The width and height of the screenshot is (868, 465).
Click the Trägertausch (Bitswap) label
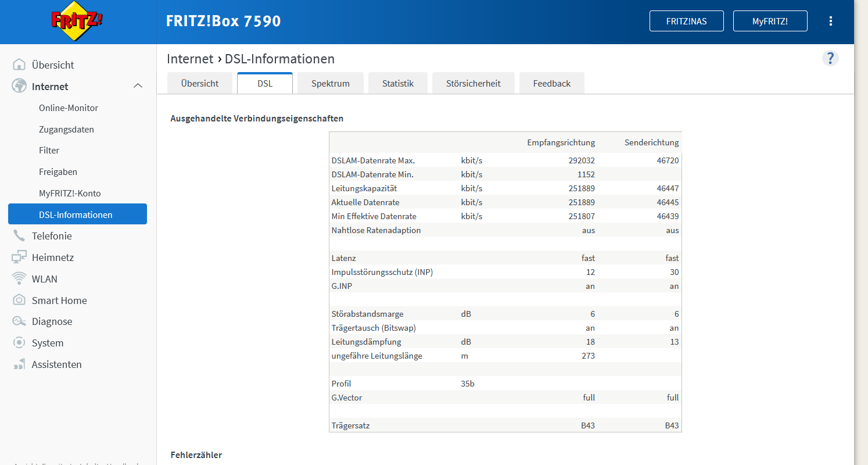click(x=374, y=328)
